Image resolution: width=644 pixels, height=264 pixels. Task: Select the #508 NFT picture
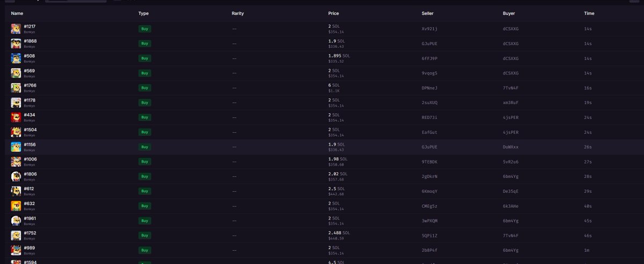click(16, 58)
